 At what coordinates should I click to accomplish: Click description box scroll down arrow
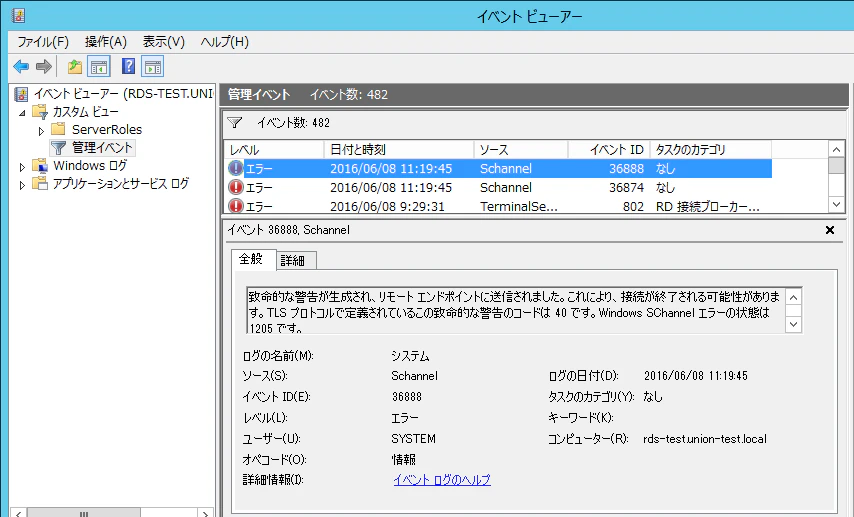pyautogui.click(x=794, y=324)
